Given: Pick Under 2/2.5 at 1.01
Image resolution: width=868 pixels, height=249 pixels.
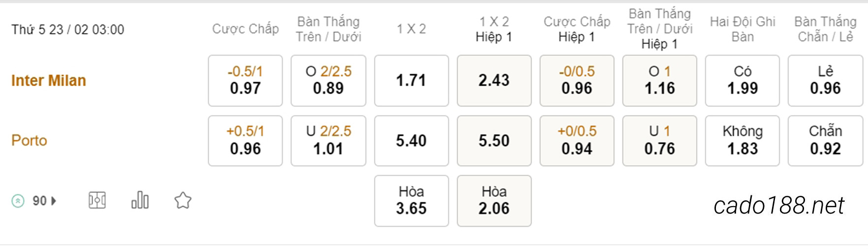Looking at the screenshot, I should tap(328, 141).
